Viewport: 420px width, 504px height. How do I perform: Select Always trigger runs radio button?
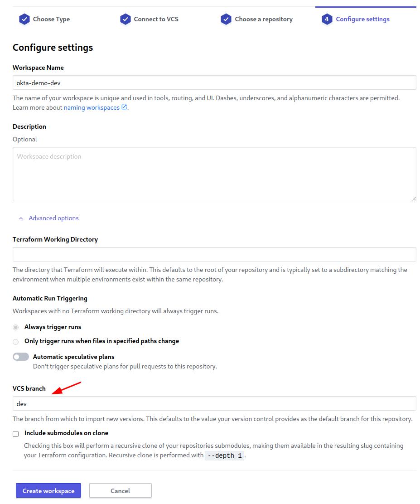click(16, 327)
